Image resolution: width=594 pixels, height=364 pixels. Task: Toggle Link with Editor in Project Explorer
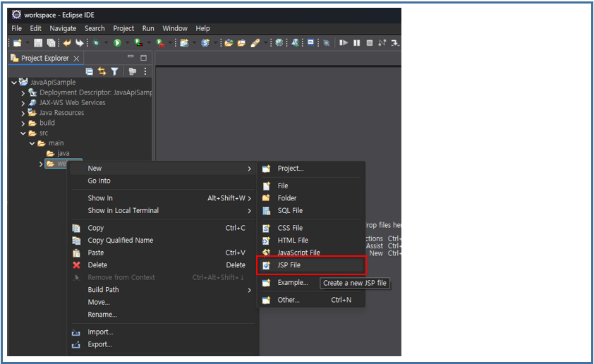102,71
